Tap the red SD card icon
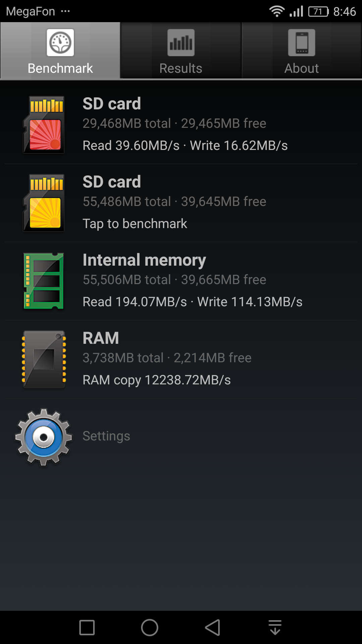The height and width of the screenshot is (644, 362). tap(44, 125)
